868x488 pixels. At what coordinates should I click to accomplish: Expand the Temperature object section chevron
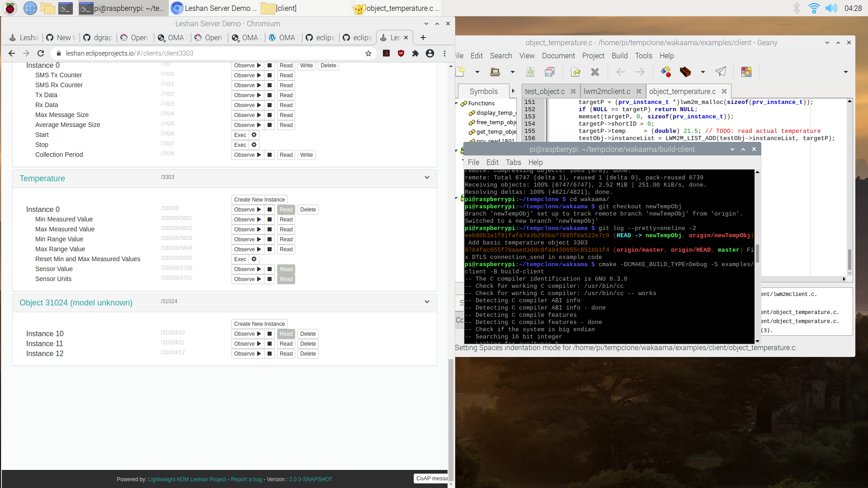pos(427,178)
